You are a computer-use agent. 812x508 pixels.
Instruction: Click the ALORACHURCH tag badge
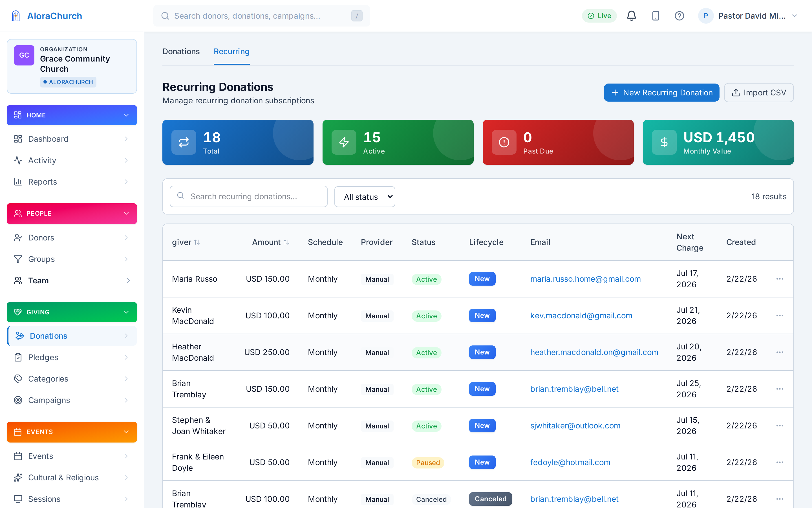coord(68,82)
